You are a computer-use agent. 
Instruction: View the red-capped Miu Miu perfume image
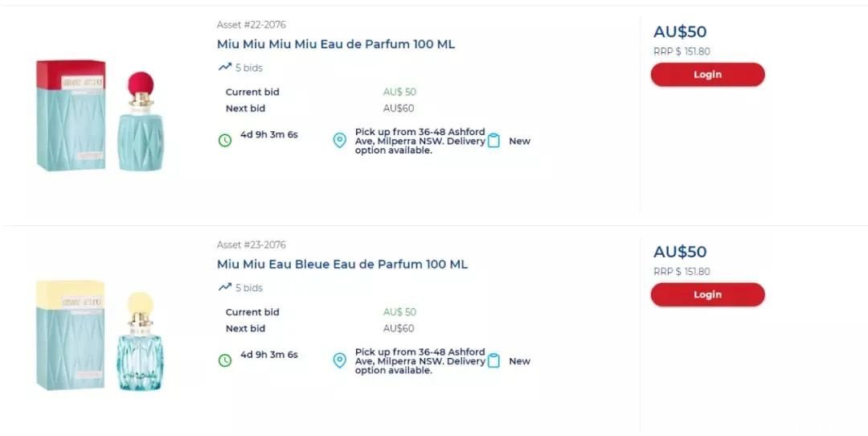[x=100, y=115]
